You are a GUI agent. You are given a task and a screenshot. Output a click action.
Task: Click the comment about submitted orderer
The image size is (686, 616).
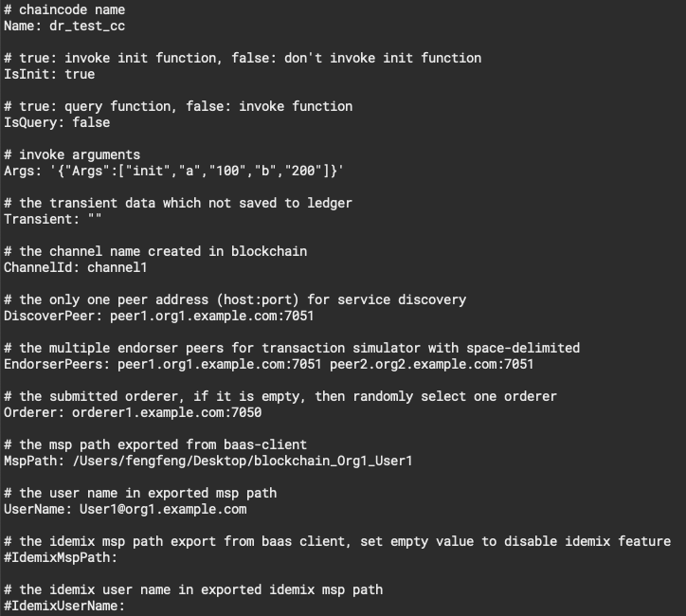[280, 396]
